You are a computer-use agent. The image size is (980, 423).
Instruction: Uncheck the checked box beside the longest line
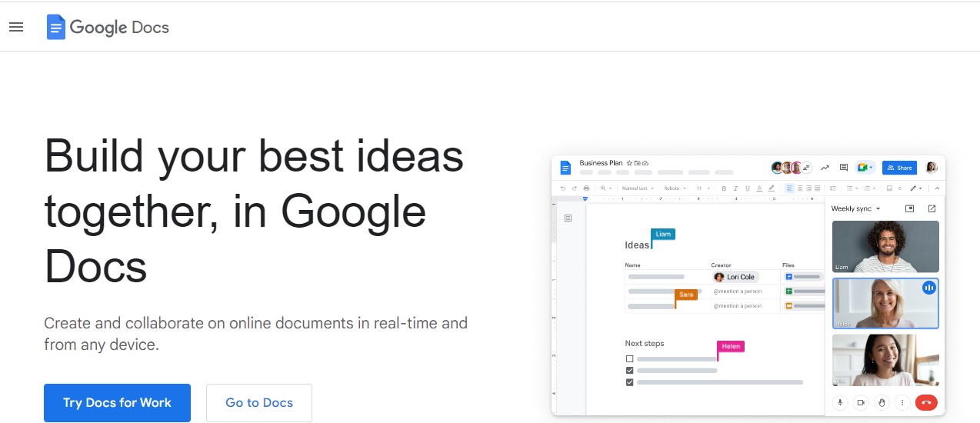click(x=629, y=382)
